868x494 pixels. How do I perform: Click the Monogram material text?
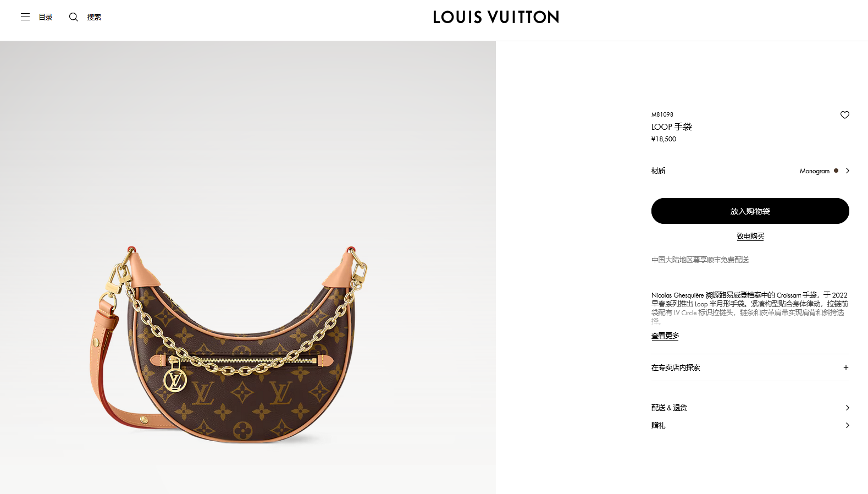(x=815, y=171)
